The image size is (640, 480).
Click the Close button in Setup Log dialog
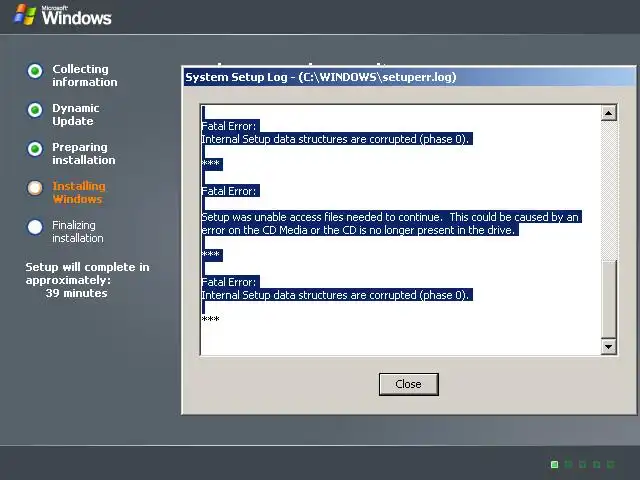[409, 384]
